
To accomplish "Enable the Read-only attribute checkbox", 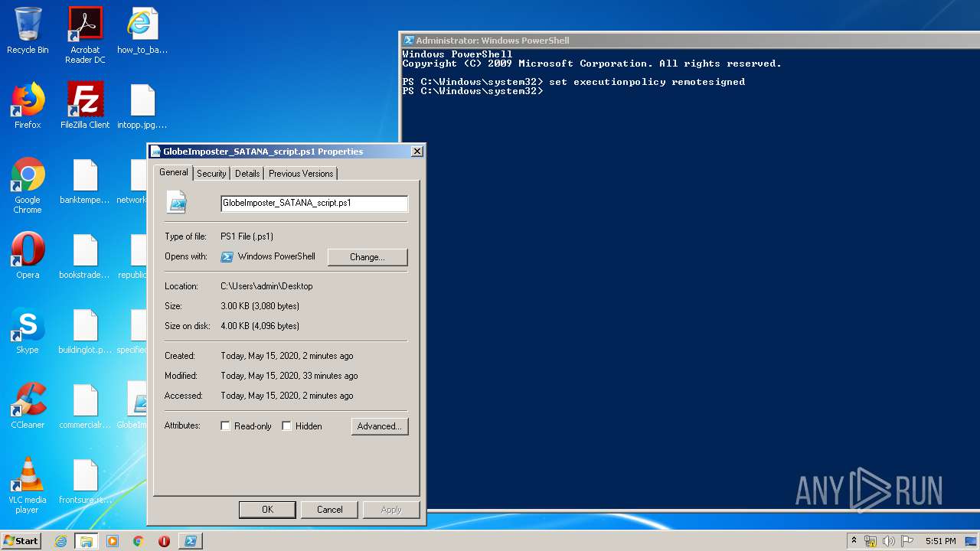I will tap(225, 426).
